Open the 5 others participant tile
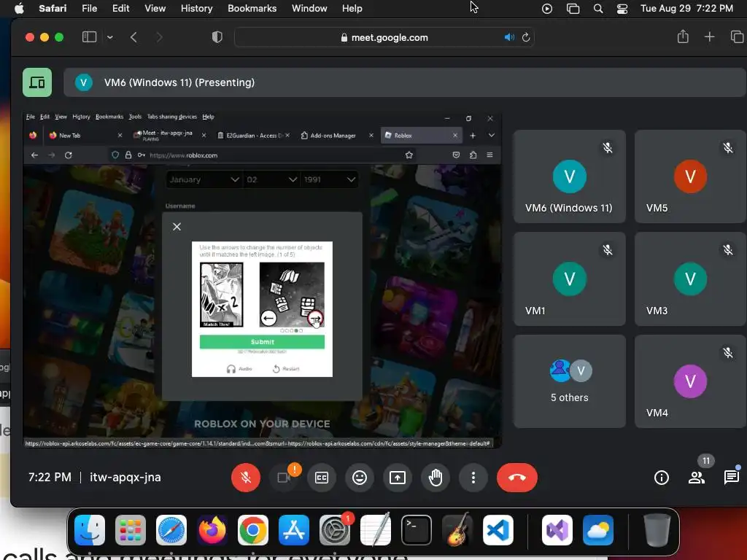The image size is (747, 560). 569,381
